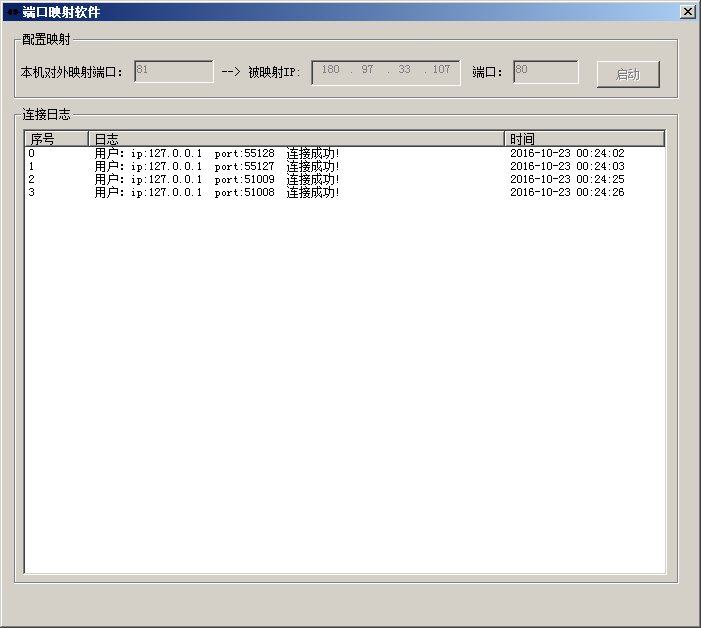Click the target port field showing 80
Image resolution: width=701 pixels, height=628 pixels.
click(545, 71)
